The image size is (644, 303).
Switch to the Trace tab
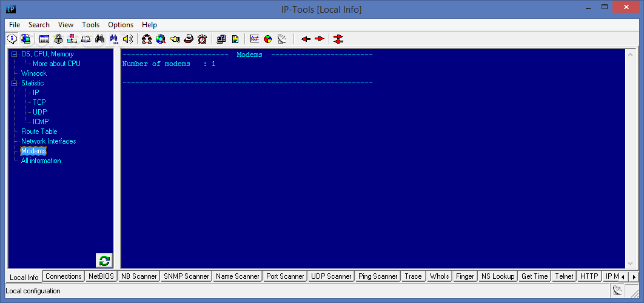[413, 276]
